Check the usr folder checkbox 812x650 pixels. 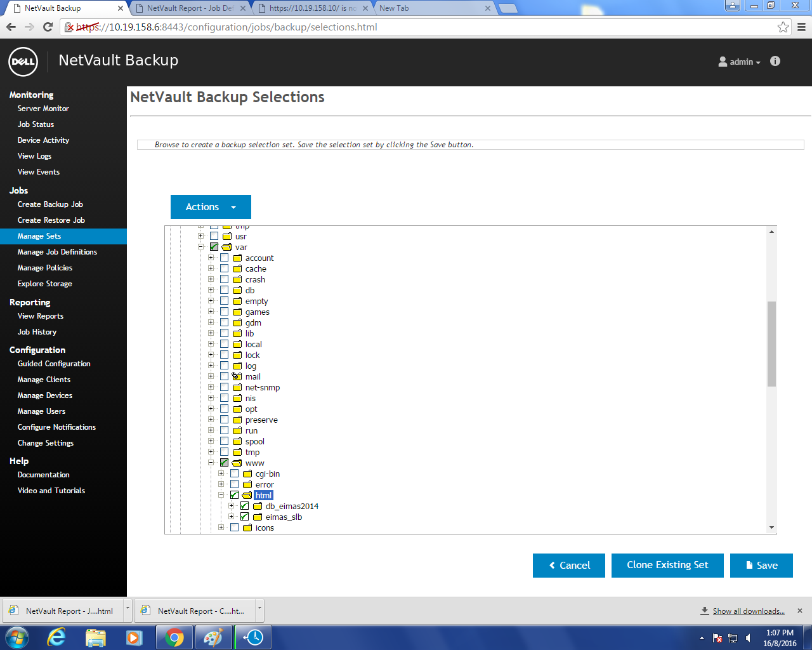tap(214, 236)
